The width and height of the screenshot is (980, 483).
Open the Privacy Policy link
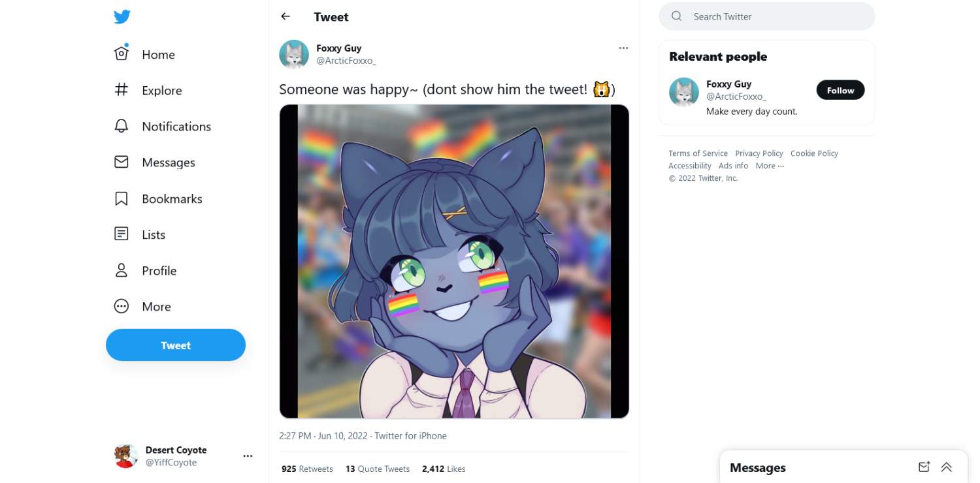[759, 153]
